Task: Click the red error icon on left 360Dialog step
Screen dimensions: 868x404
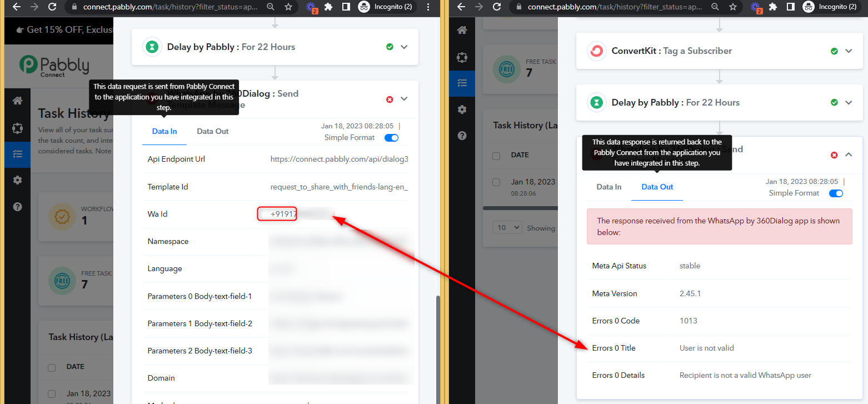Action: 390,99
